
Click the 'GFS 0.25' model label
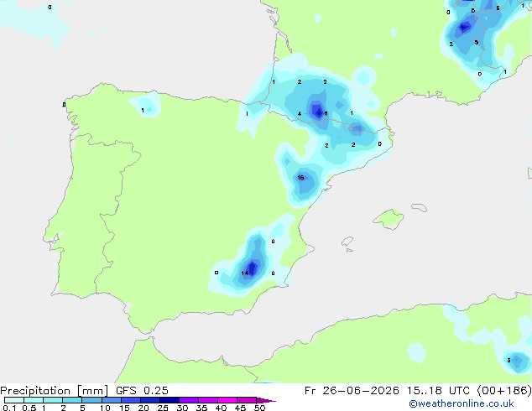(142, 391)
